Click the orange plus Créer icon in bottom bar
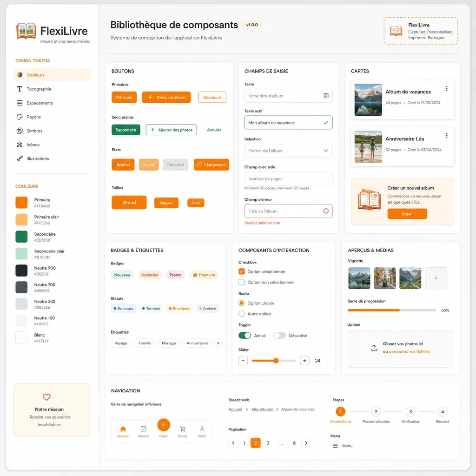 click(x=164, y=425)
